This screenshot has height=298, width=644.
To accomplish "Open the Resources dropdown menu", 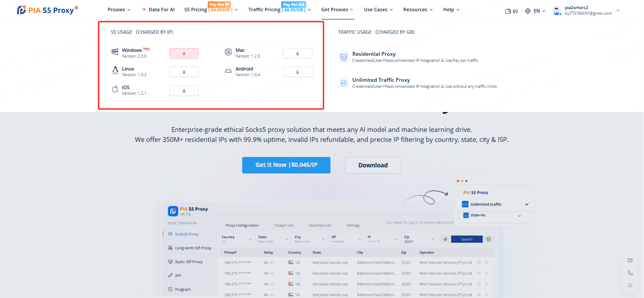I will [x=418, y=10].
